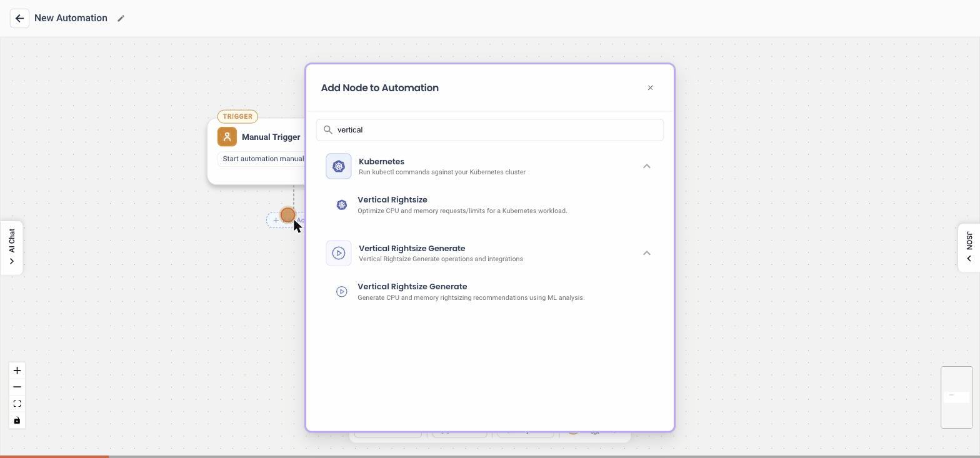980x458 pixels.
Task: Click the canvas minimap
Action: [x=956, y=397]
